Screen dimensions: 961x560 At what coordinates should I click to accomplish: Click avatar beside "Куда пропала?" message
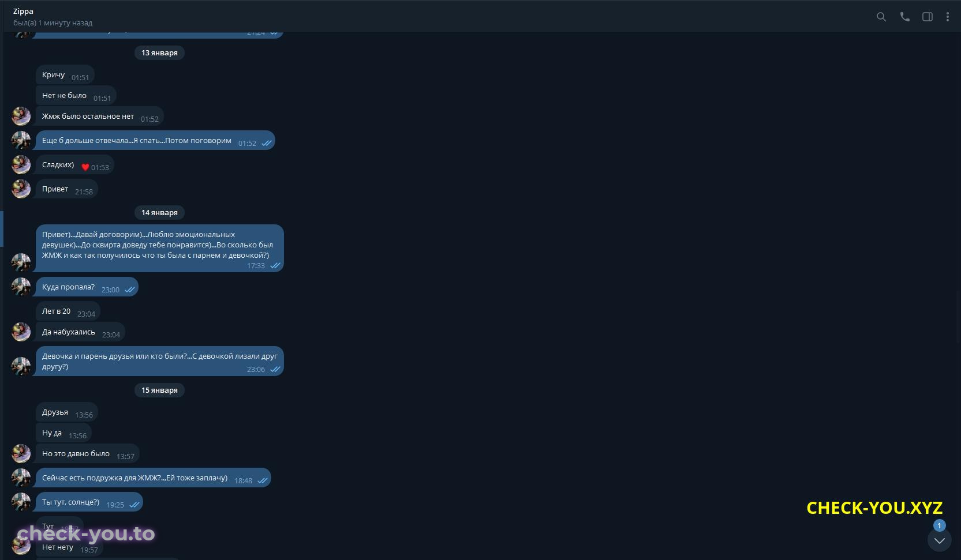pyautogui.click(x=21, y=287)
